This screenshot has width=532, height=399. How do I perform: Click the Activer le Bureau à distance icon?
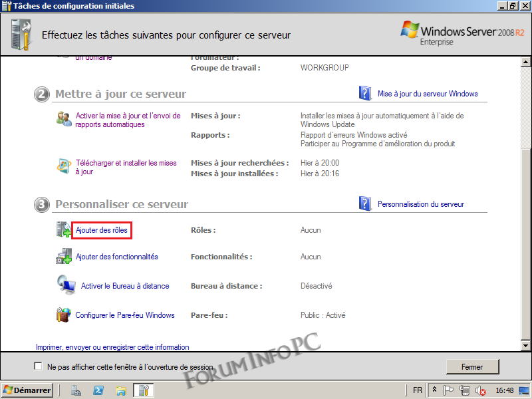[x=66, y=285]
